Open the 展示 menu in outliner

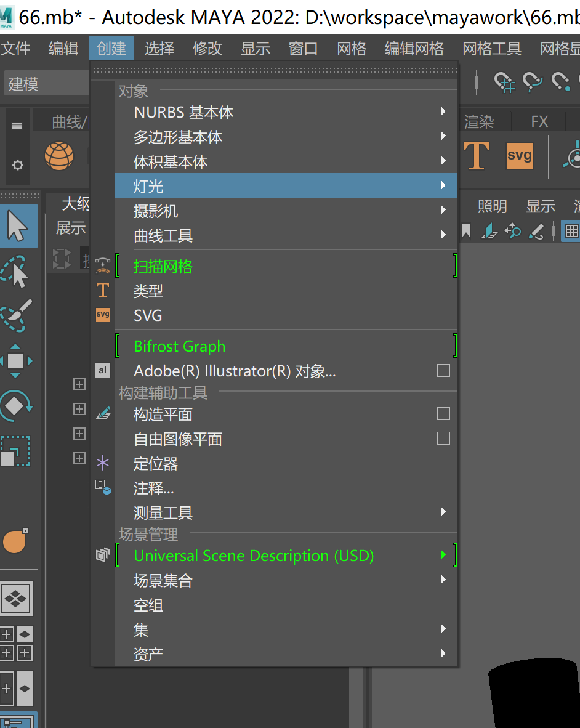(x=71, y=227)
